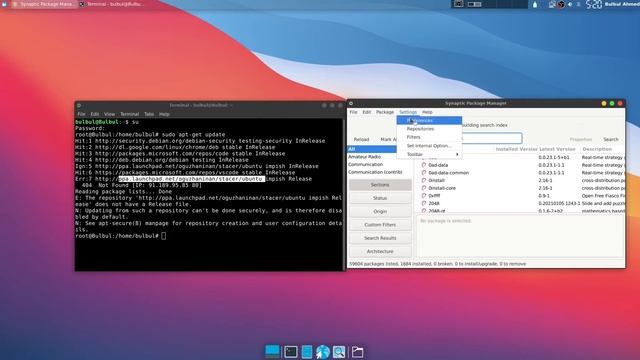Open Tabs menu in Terminal window
The width and height of the screenshot is (640, 360).
(x=149, y=114)
